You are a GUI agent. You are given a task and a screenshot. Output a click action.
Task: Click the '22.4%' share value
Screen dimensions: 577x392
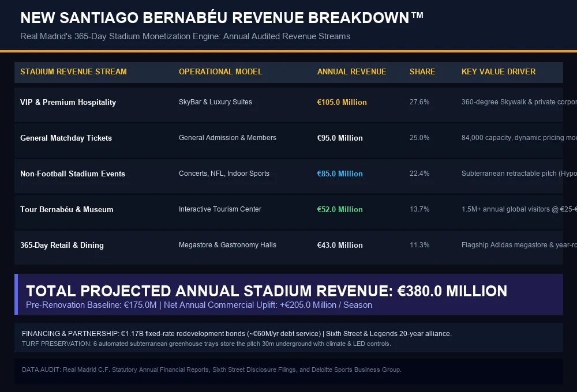pos(419,173)
